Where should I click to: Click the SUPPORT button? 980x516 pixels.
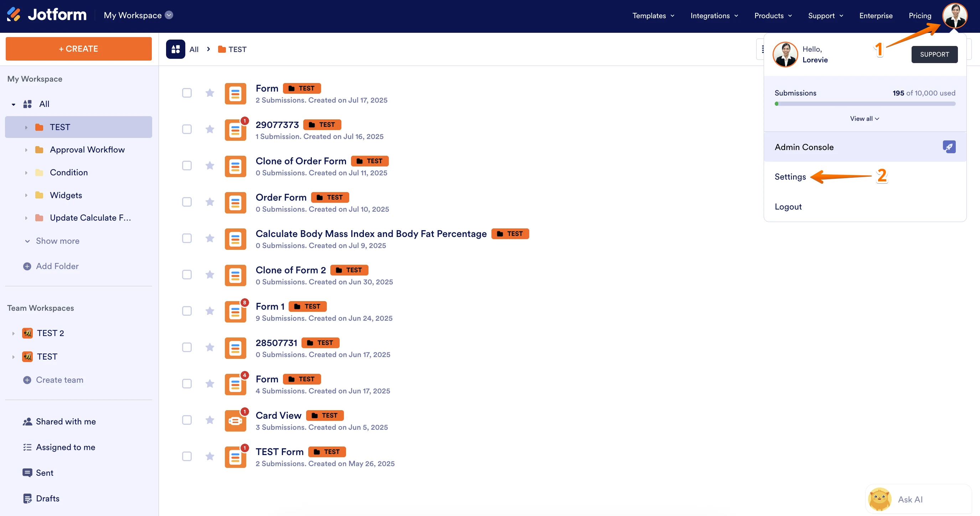(x=934, y=55)
